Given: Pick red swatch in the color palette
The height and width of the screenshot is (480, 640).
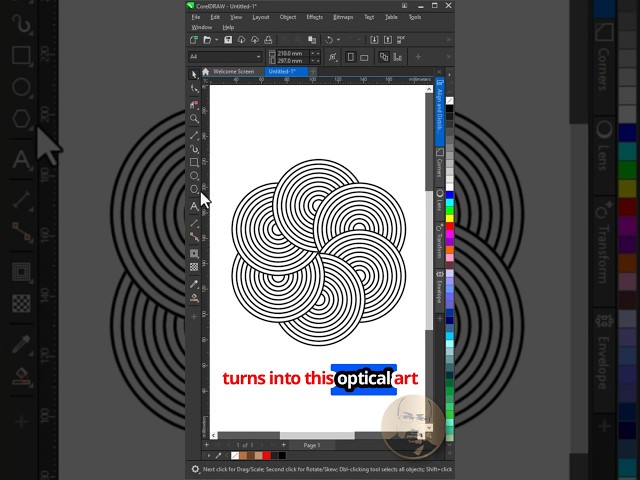Looking at the screenshot, I should [x=449, y=226].
